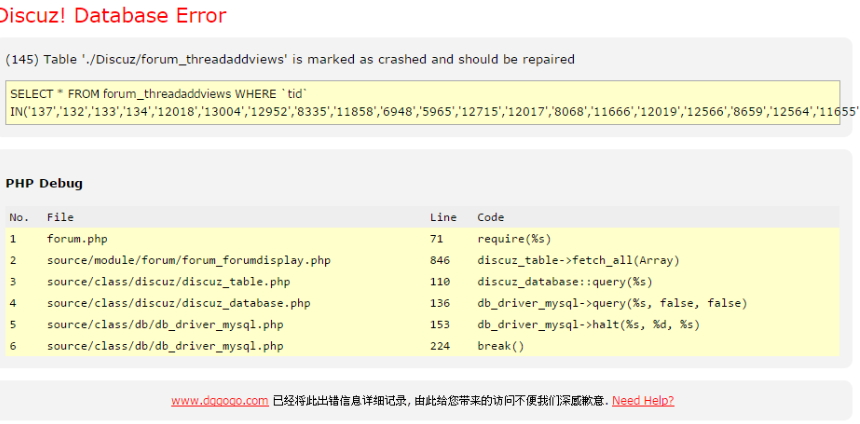Select the require(%s) code entry
This screenshot has width=860, height=424.
[x=514, y=239]
